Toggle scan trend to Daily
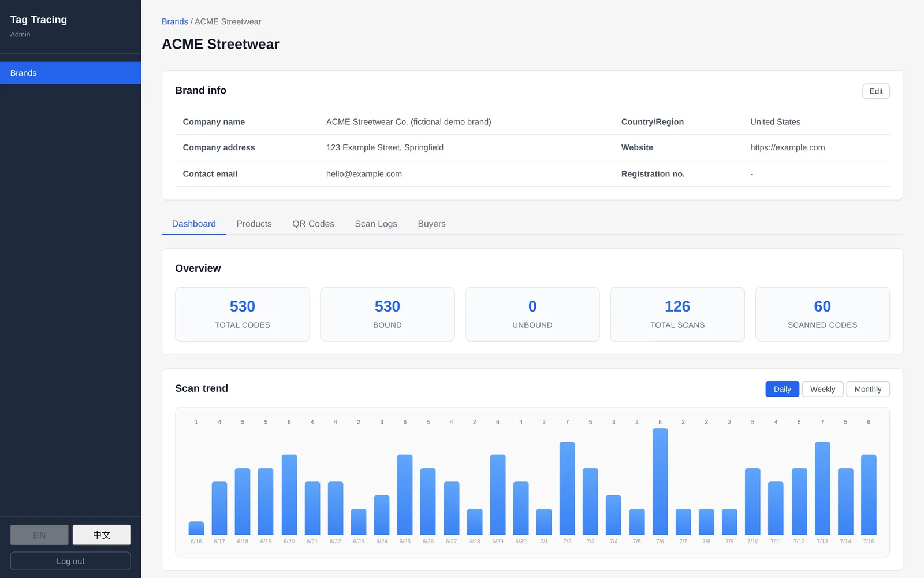This screenshot has width=924, height=578. [782, 389]
